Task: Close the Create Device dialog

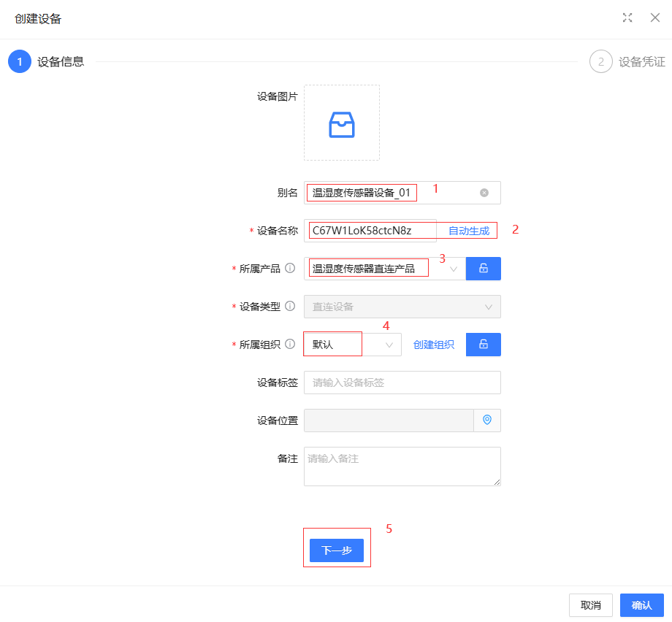Action: tap(654, 18)
